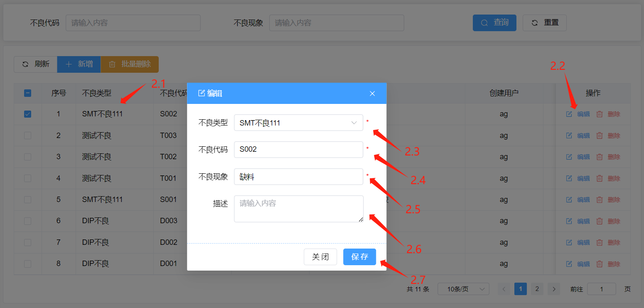Select page 1 in pagination
The width and height of the screenshot is (644, 308).
(x=520, y=289)
